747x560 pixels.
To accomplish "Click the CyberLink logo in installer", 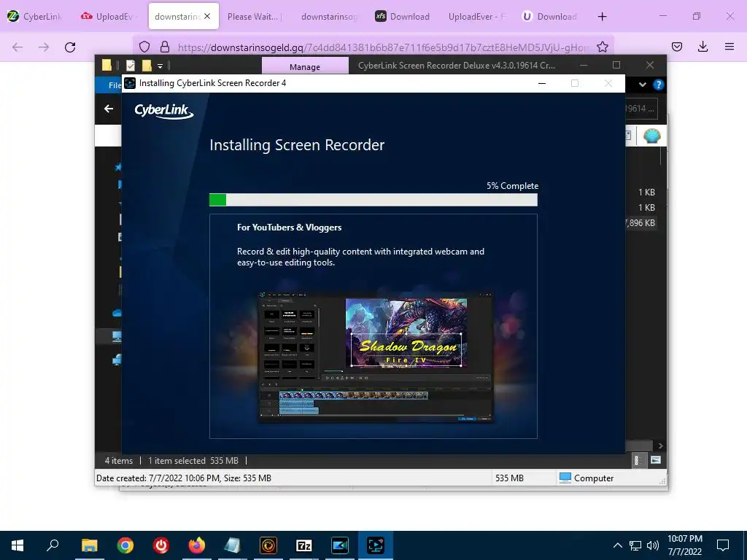I will pyautogui.click(x=164, y=111).
